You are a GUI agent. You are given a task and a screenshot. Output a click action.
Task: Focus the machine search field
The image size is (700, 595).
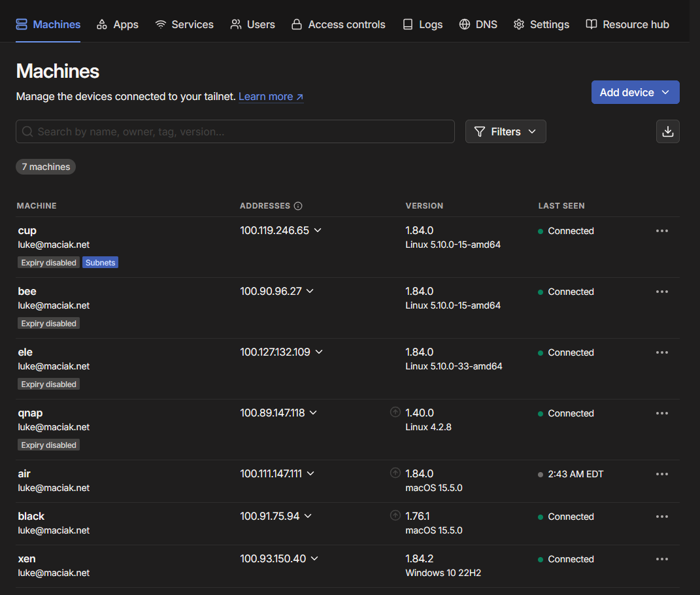tap(235, 131)
